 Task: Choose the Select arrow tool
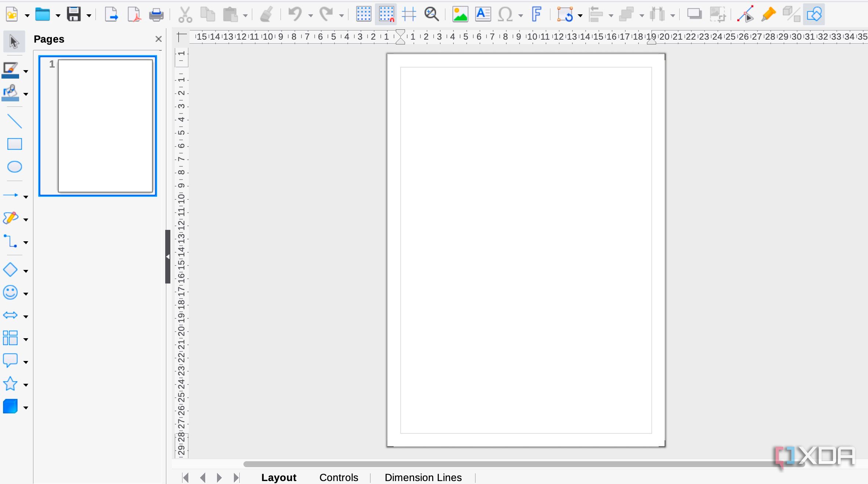click(14, 41)
